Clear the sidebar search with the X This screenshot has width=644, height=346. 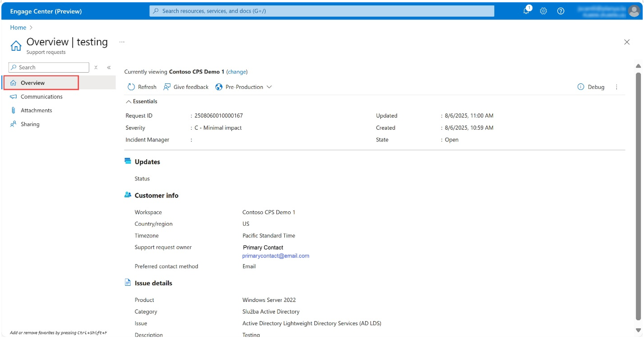point(96,67)
